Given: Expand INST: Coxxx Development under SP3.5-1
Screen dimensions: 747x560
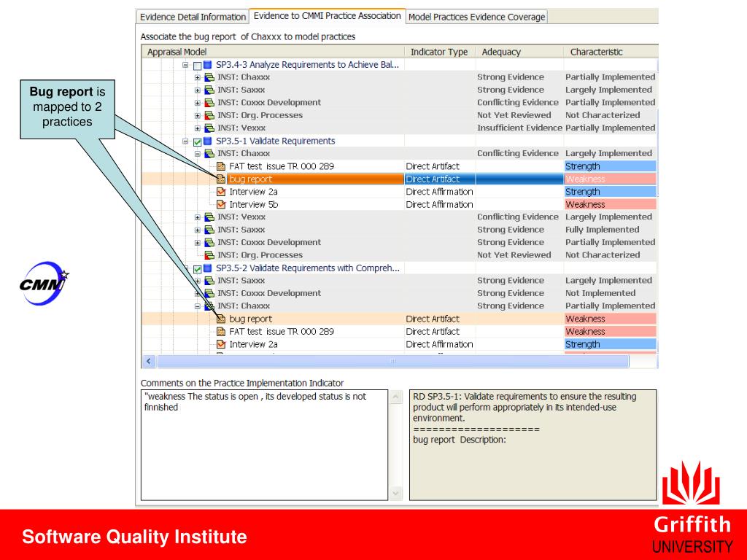Looking at the screenshot, I should [x=197, y=242].
